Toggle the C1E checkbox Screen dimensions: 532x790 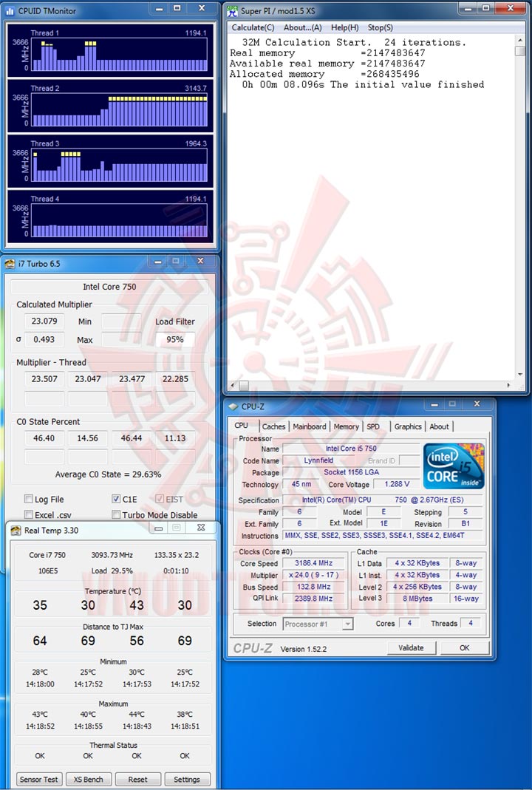click(x=117, y=499)
